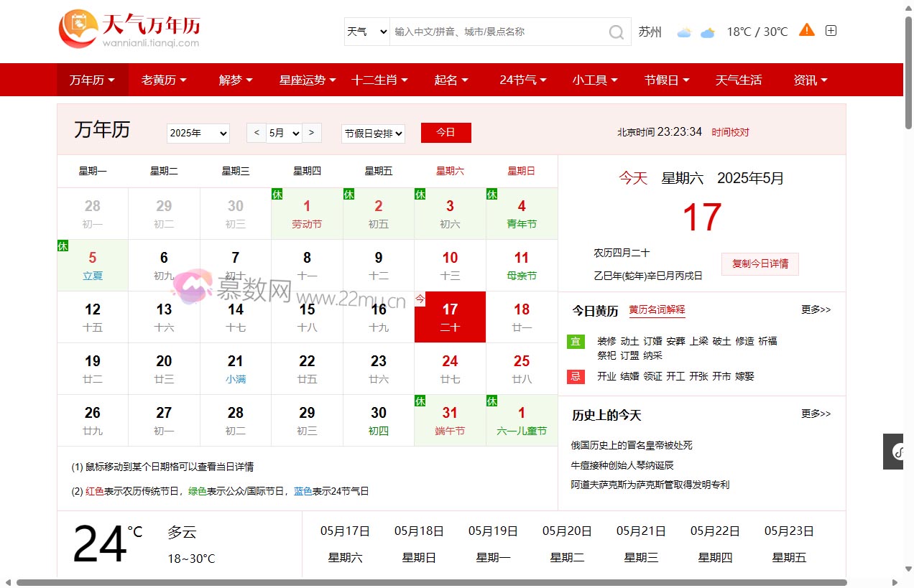This screenshot has height=588, width=914.
Task: Go to next month arrow
Action: point(311,133)
